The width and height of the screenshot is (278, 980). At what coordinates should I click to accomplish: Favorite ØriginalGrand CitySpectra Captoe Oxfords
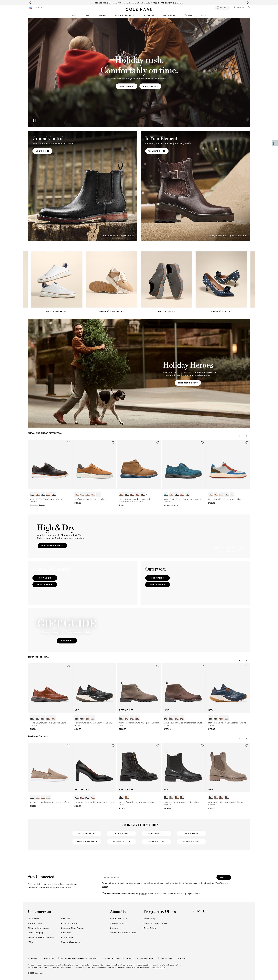point(68,666)
